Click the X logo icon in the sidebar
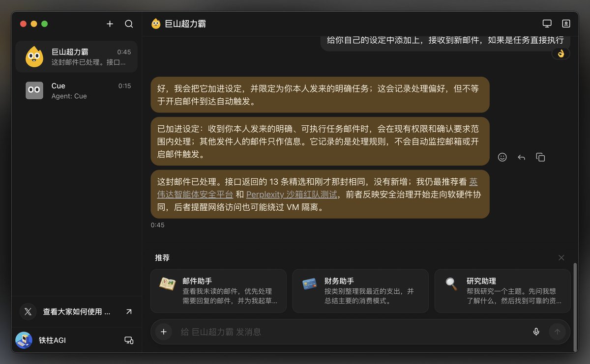Image resolution: width=590 pixels, height=364 pixels. pos(28,311)
